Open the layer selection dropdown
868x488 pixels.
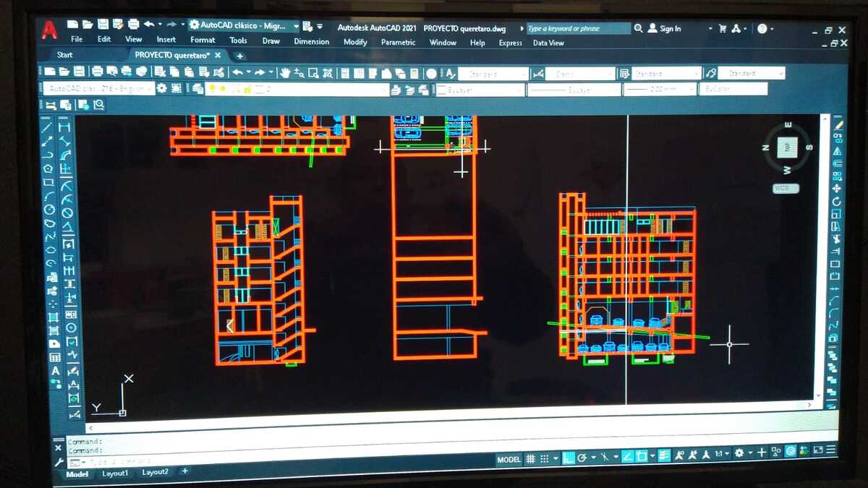(297, 89)
